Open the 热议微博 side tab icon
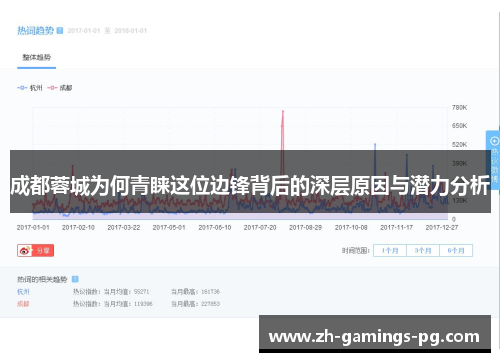Image resolution: width=500 pixels, height=362 pixels. (x=494, y=141)
